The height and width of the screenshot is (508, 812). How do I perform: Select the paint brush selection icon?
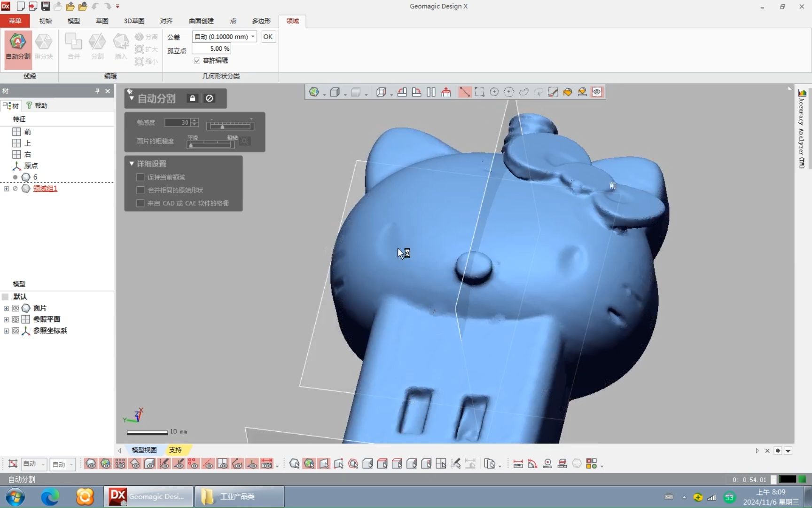pyautogui.click(x=553, y=92)
